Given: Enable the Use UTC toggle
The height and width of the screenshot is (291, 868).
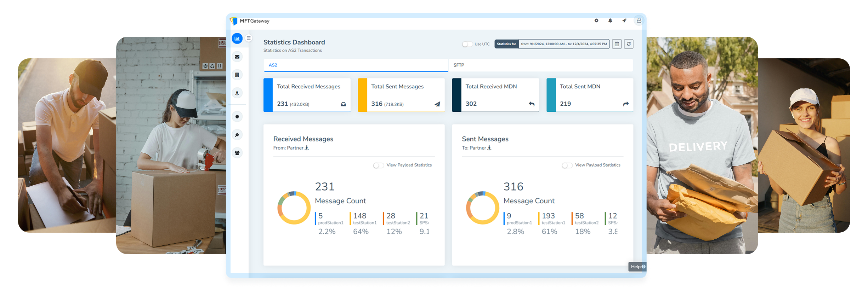Looking at the screenshot, I should 467,44.
